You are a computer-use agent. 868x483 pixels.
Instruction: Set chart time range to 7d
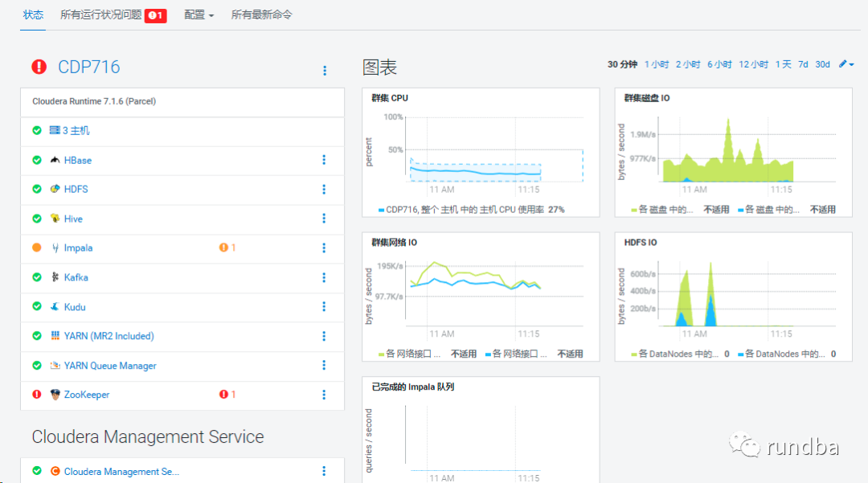(x=803, y=64)
